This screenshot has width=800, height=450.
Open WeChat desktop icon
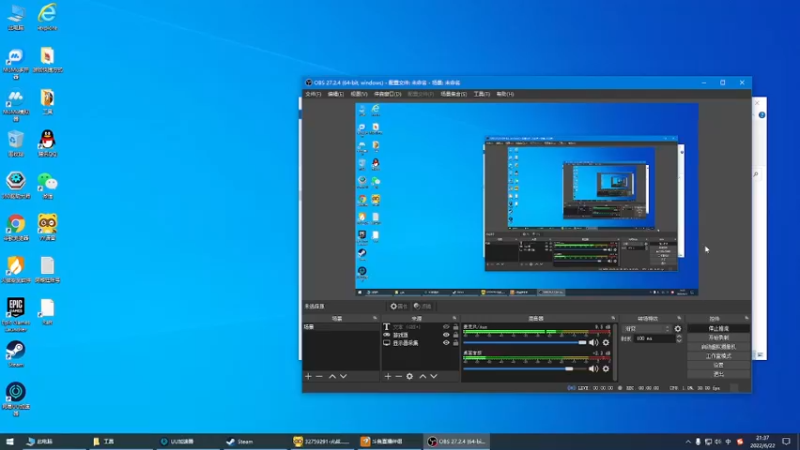pos(47,185)
